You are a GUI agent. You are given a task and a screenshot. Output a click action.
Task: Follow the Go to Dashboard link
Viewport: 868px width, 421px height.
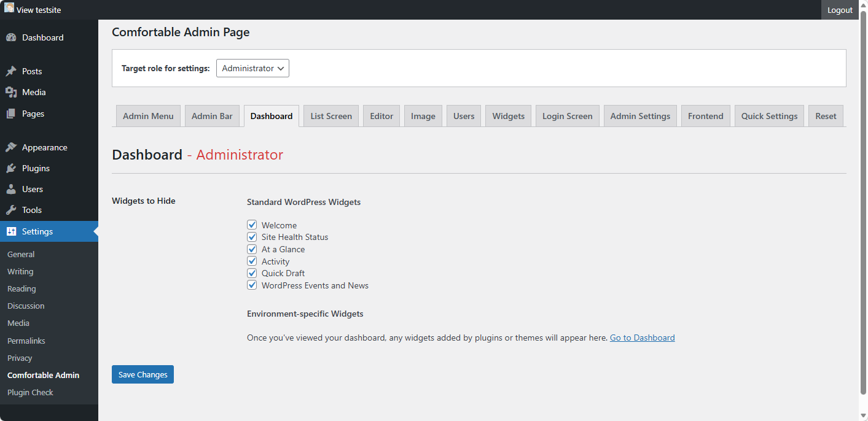(643, 338)
